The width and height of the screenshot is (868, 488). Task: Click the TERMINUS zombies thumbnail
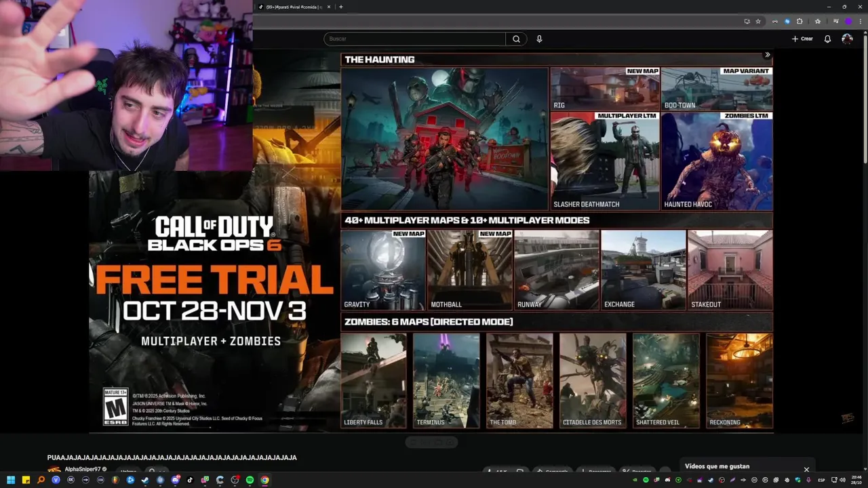pyautogui.click(x=446, y=380)
